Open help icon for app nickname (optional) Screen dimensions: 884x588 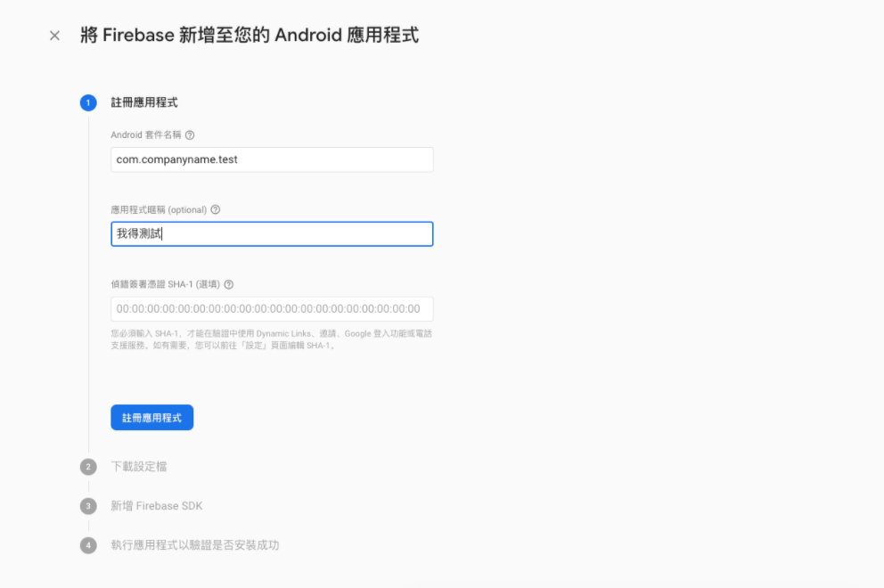pyautogui.click(x=216, y=209)
